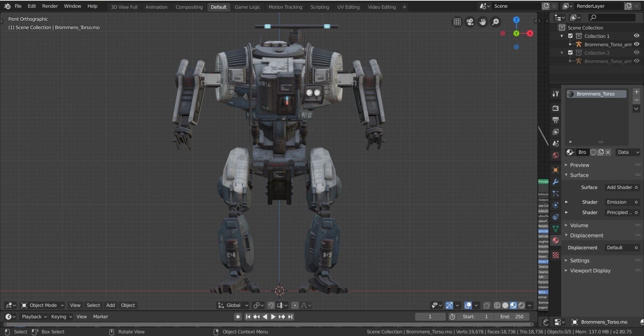644x336 pixels.
Task: Toggle camera view in the viewport
Action: pyautogui.click(x=470, y=22)
